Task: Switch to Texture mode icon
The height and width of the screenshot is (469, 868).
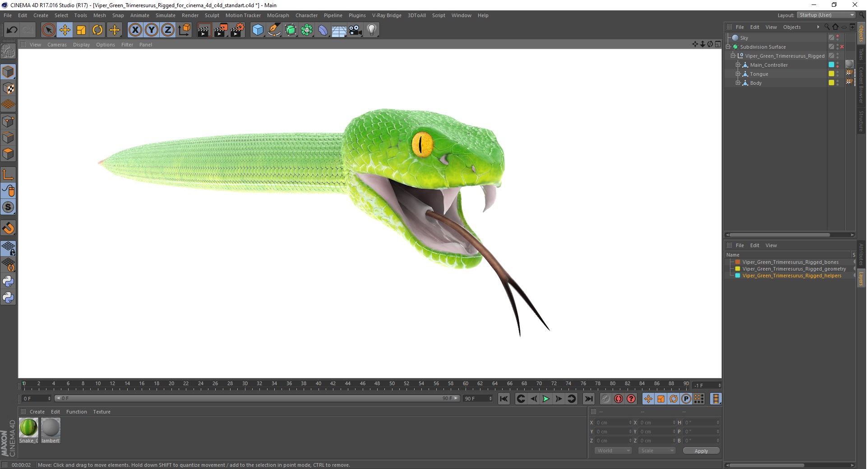Action: point(8,88)
